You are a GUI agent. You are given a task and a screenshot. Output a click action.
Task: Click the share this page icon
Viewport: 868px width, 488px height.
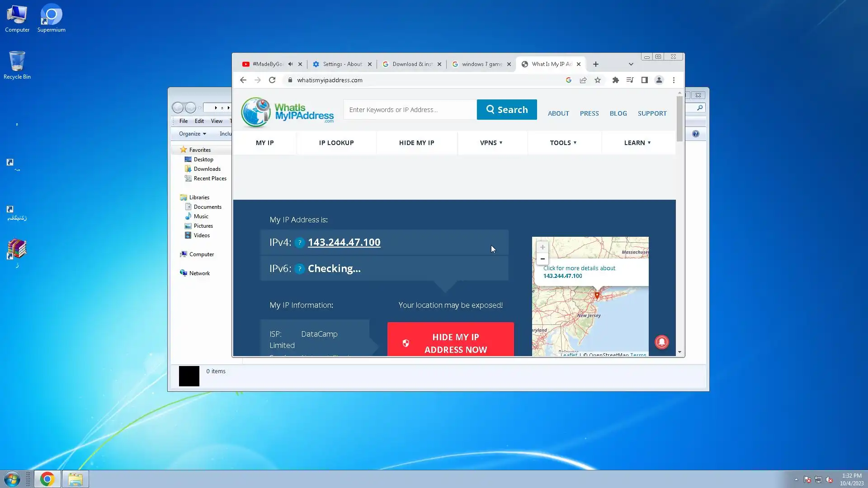coord(583,80)
